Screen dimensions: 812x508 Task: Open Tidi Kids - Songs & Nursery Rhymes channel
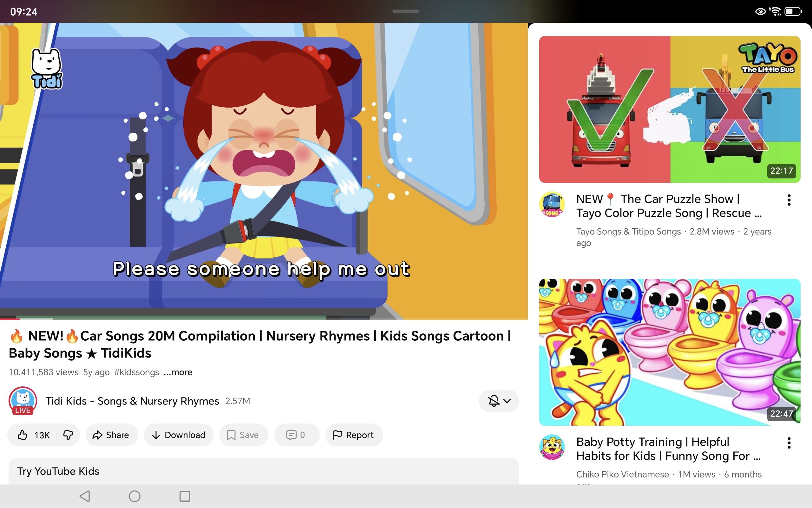pyautogui.click(x=133, y=401)
